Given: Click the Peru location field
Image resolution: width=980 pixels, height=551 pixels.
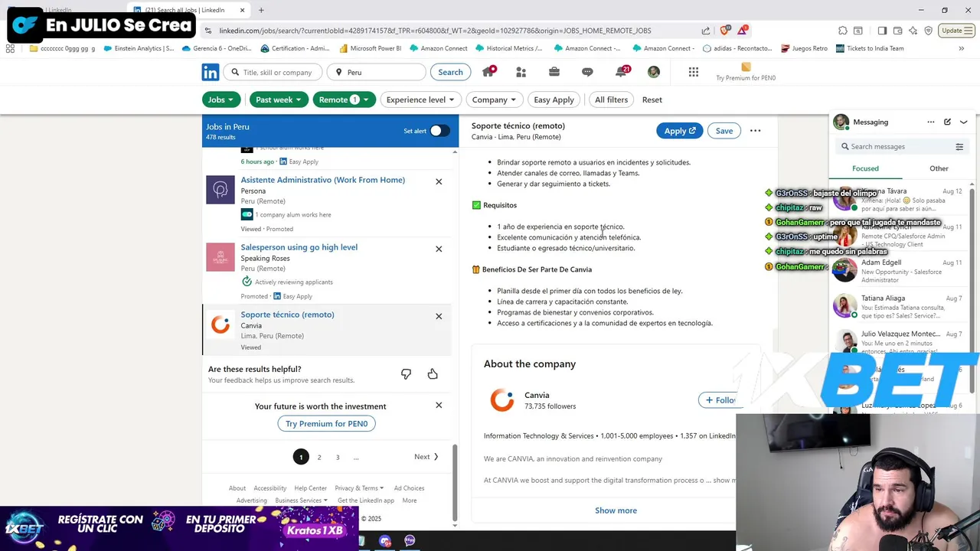Looking at the screenshot, I should 377,72.
